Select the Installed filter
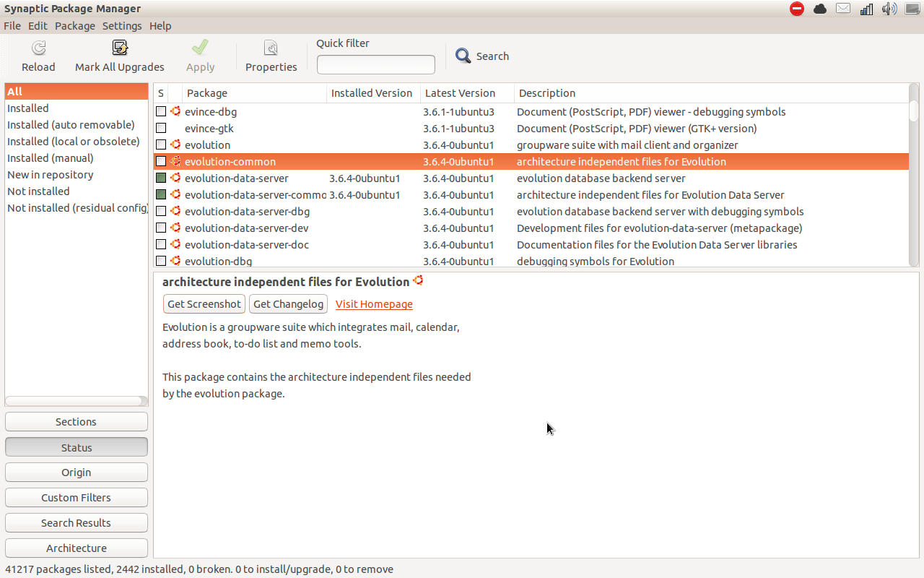 click(x=77, y=108)
